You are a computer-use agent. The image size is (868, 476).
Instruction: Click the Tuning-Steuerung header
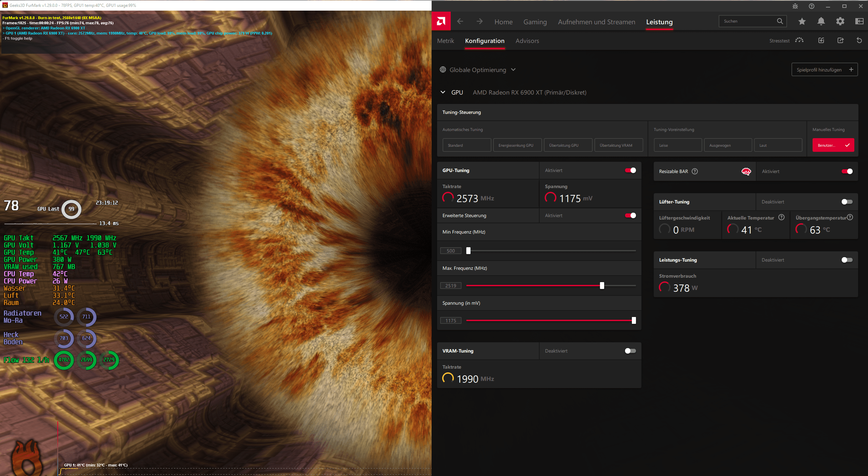tap(647, 112)
